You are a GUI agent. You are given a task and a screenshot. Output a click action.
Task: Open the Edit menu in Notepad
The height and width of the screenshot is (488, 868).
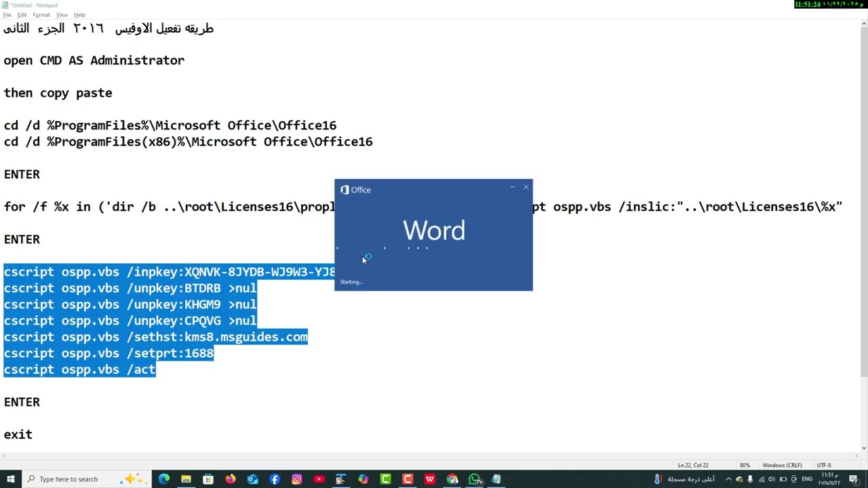(x=22, y=15)
